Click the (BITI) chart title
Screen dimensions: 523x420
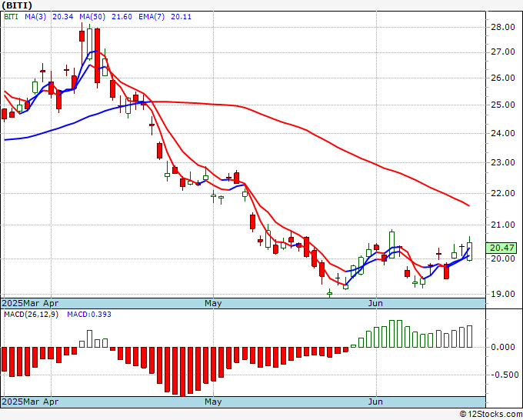click(17, 5)
